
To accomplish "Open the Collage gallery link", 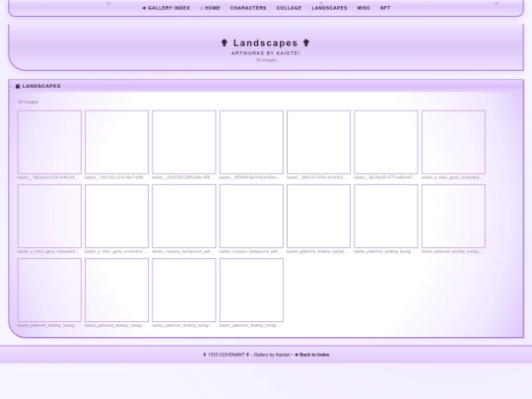I will point(289,8).
